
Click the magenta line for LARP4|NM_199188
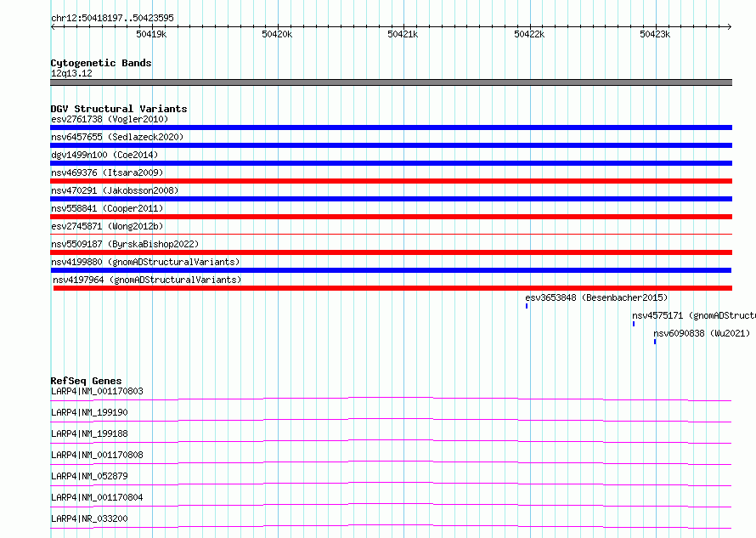coord(391,441)
